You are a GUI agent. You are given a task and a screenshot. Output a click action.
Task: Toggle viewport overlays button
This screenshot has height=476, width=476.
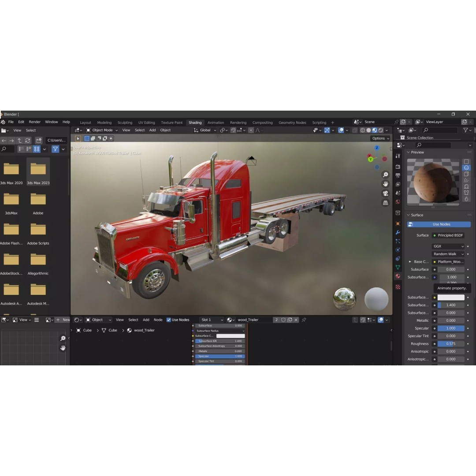click(341, 130)
